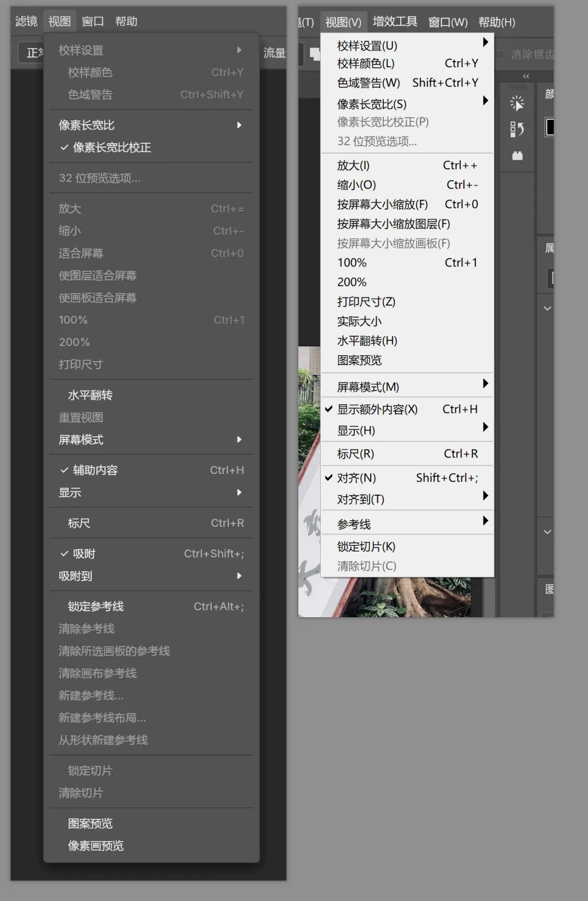Open the 窗口 menu in the dark menu bar
The image size is (588, 901).
93,21
